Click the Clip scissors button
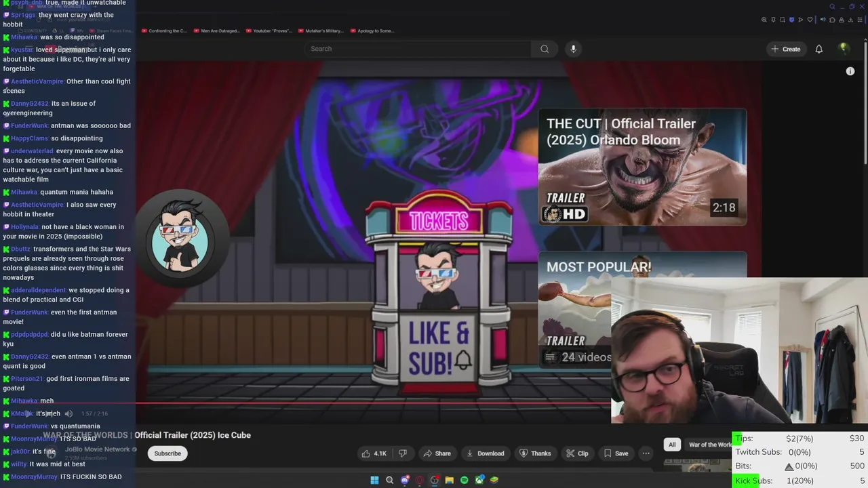Screen dimensions: 868x488 (x=577, y=453)
